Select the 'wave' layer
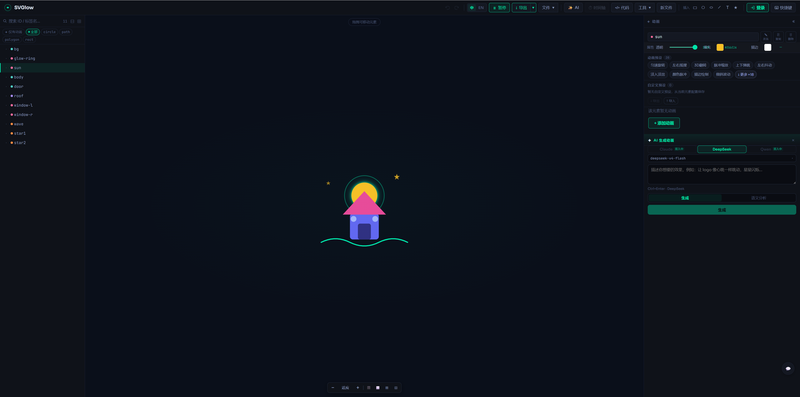Image resolution: width=800 pixels, height=397 pixels. pos(42,124)
